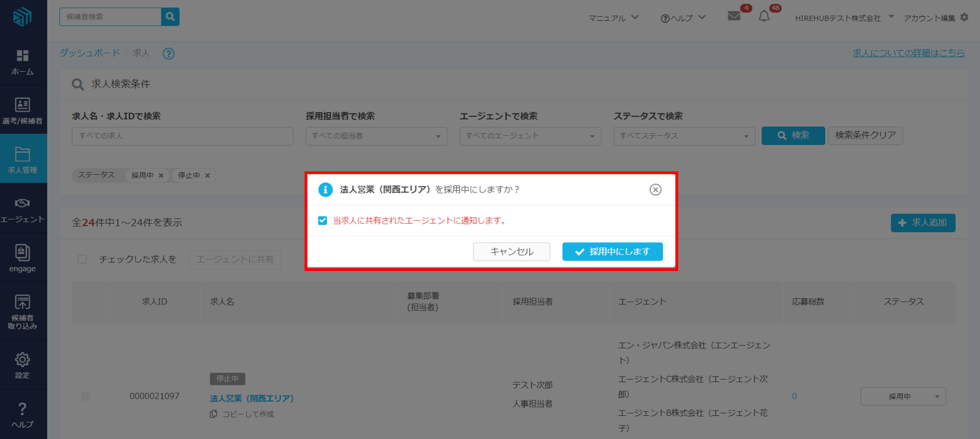This screenshot has height=439, width=980.
Task: Click the mail envelope notification icon
Action: (734, 16)
